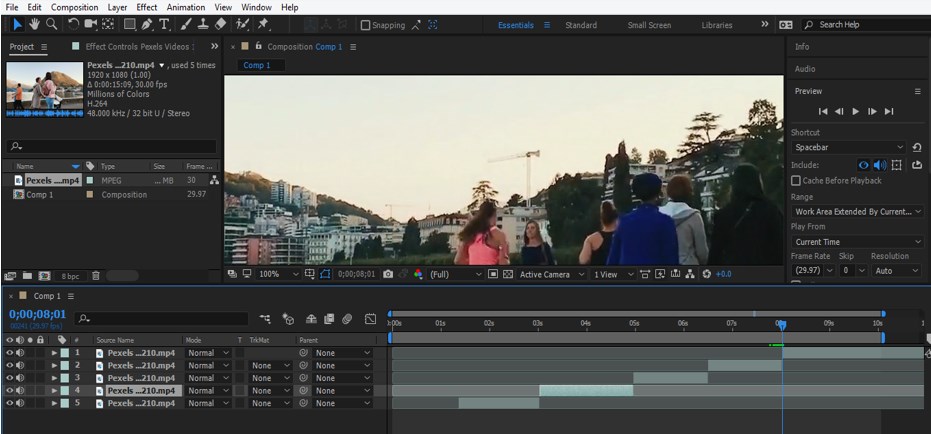Open the Shortcut Spacebar dropdown
Image resolution: width=931 pixels, height=434 pixels.
(848, 148)
